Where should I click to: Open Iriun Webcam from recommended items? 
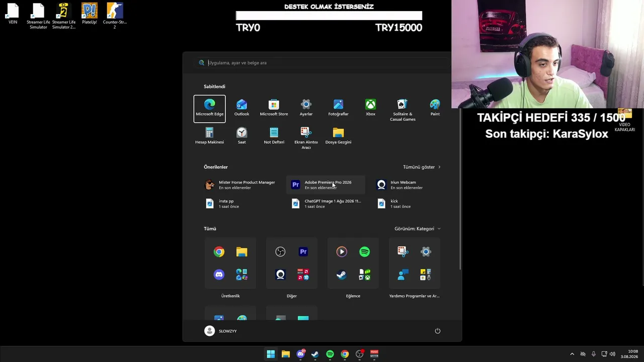412,185
